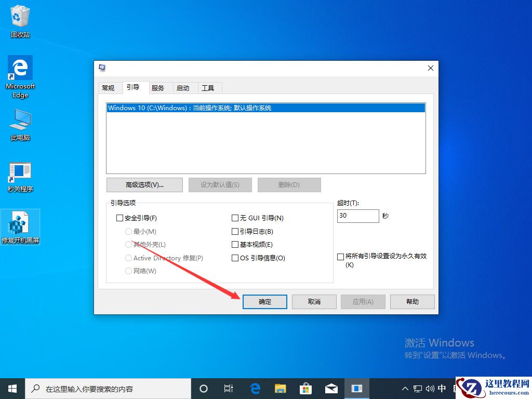532x399 pixels.
Task: Launch Microsoft Store from the taskbar
Action: 305,388
